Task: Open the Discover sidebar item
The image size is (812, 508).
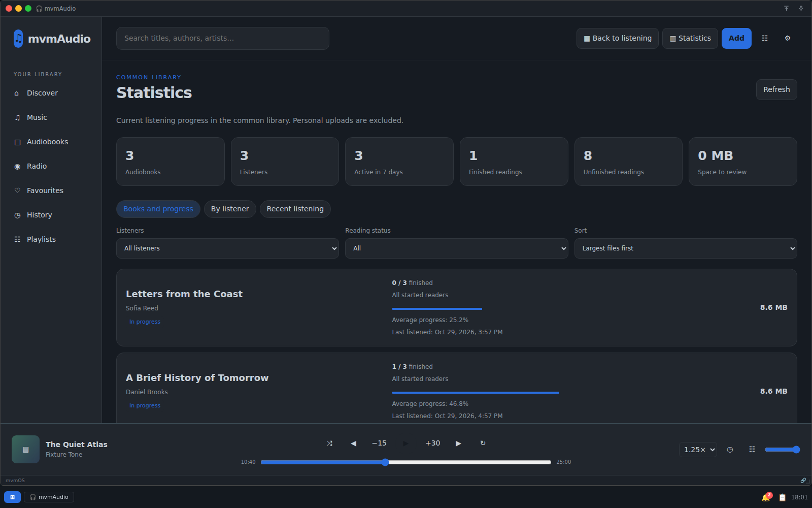Action: [x=51, y=93]
